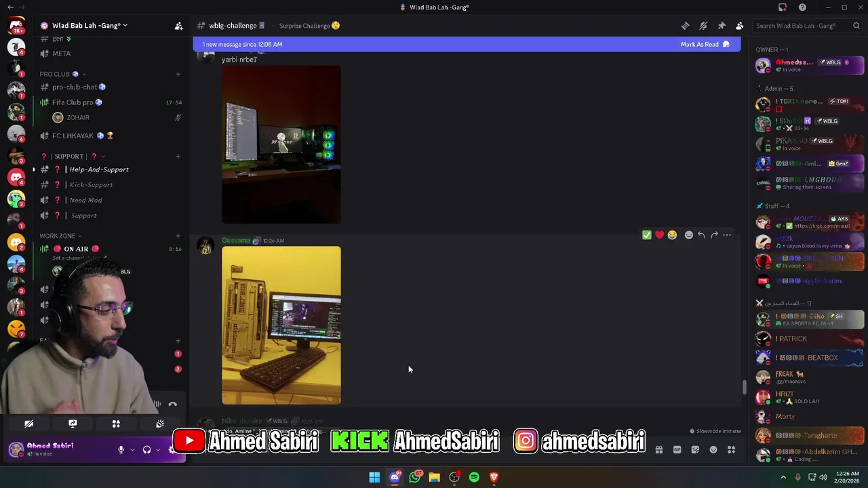Open the soundboard in voice panel
The width and height of the screenshot is (868, 488).
coord(160,424)
